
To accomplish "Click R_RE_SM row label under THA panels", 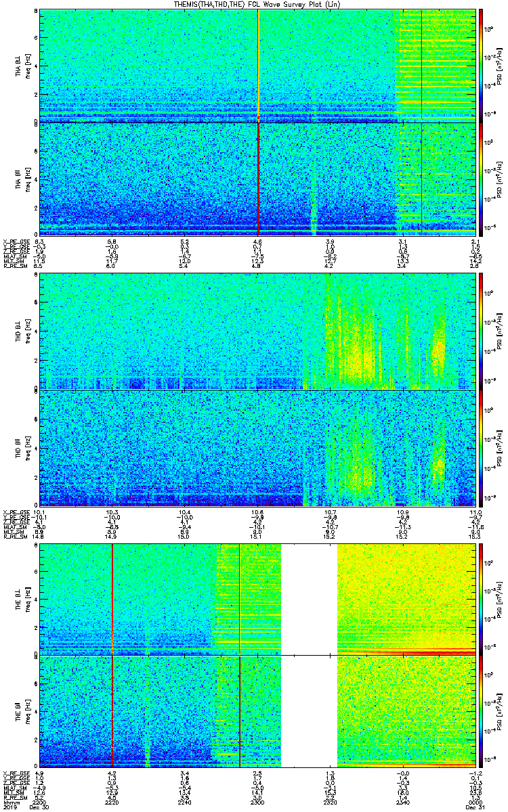I will pyautogui.click(x=14, y=267).
